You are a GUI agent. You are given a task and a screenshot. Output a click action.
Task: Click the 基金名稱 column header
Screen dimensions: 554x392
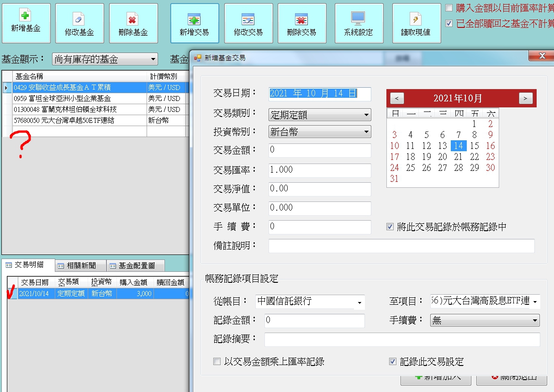pos(79,76)
